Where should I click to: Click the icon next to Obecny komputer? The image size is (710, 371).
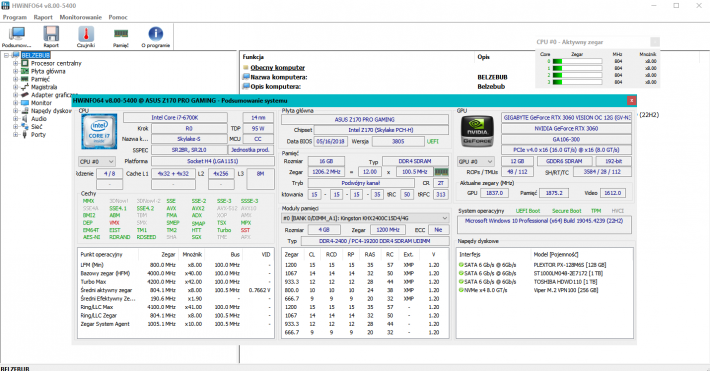click(246, 67)
